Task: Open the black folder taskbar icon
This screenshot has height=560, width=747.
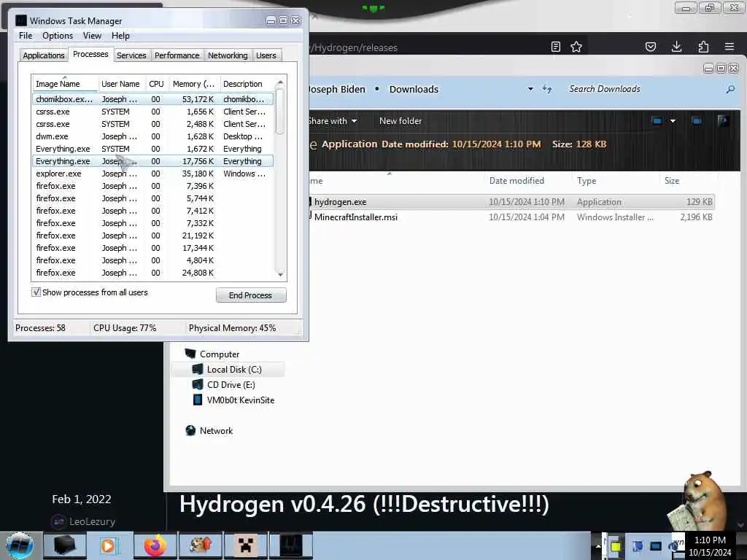Action: tap(64, 545)
